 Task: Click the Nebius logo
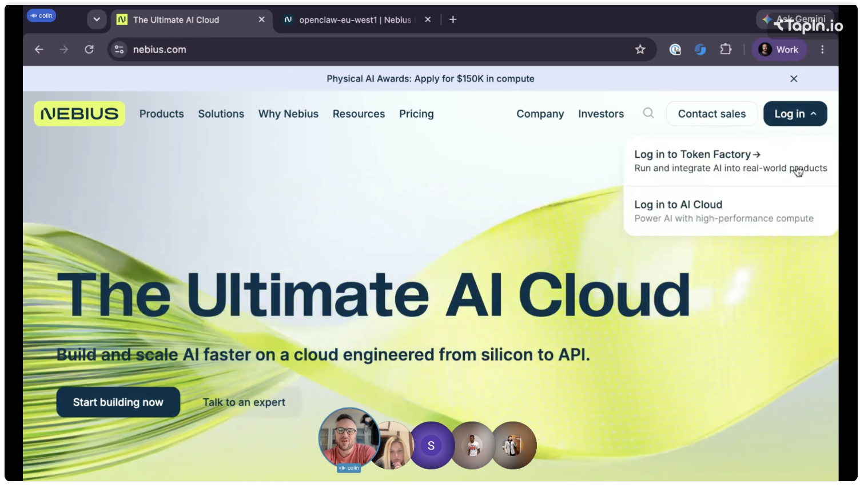coord(79,114)
